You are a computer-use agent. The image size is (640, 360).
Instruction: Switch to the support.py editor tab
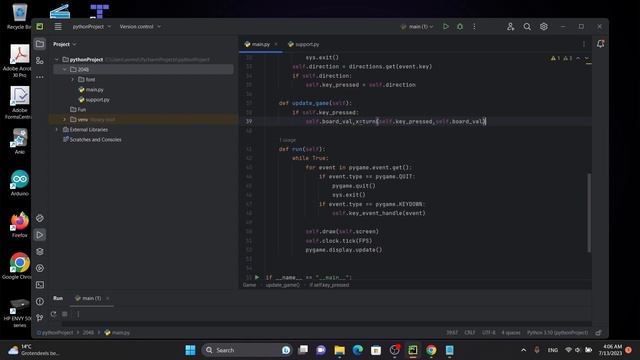click(x=304, y=44)
